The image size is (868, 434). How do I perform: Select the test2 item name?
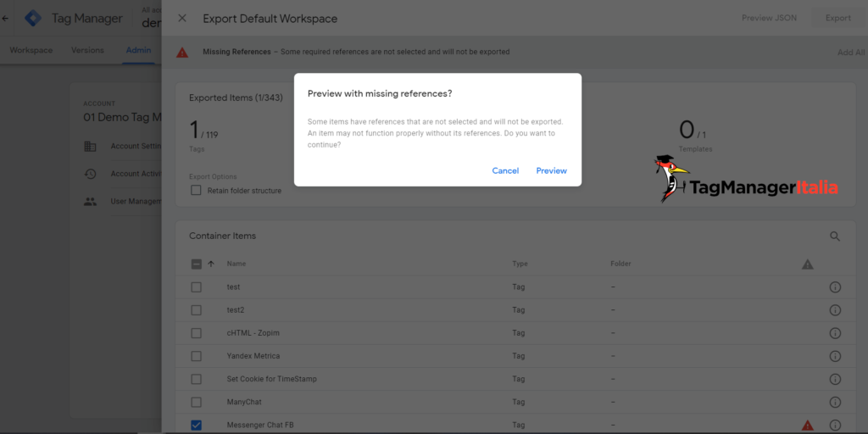pos(236,310)
